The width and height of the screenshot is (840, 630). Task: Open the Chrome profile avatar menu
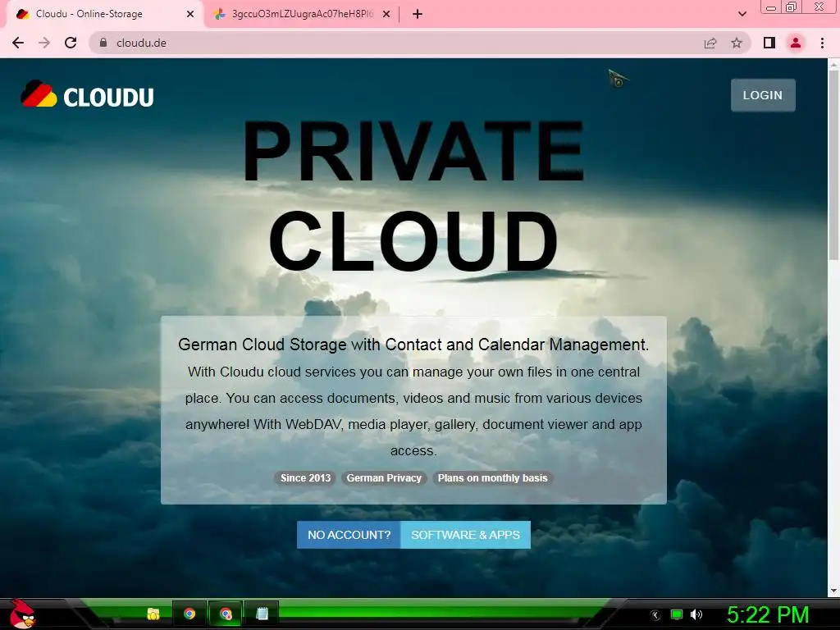(x=796, y=43)
